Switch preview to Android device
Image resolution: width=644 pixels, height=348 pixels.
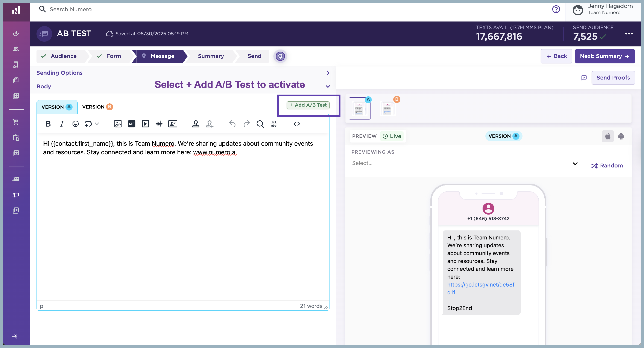click(x=621, y=136)
